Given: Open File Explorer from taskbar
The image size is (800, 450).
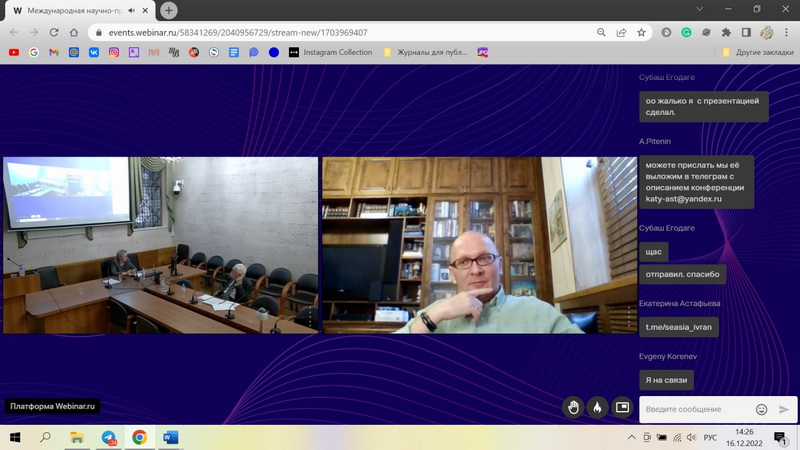Looking at the screenshot, I should pos(77,438).
